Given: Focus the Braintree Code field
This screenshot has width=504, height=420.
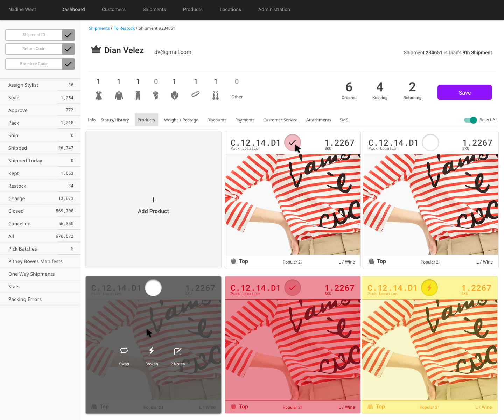Looking at the screenshot, I should click(x=34, y=64).
